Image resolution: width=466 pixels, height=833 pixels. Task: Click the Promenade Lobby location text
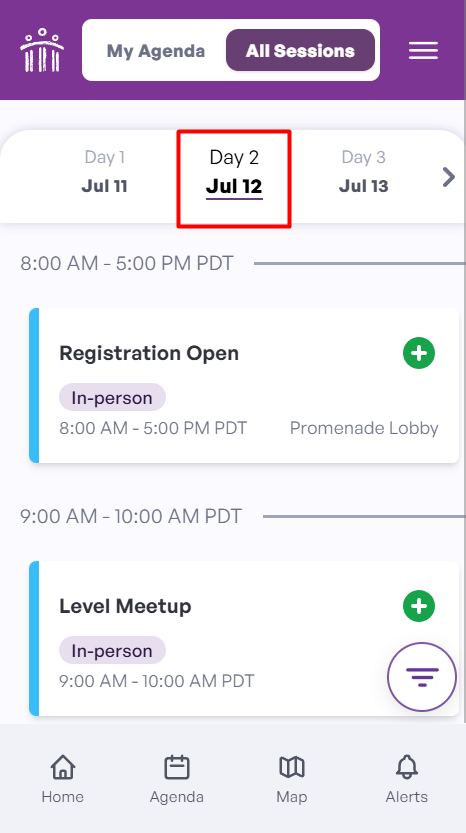point(364,428)
